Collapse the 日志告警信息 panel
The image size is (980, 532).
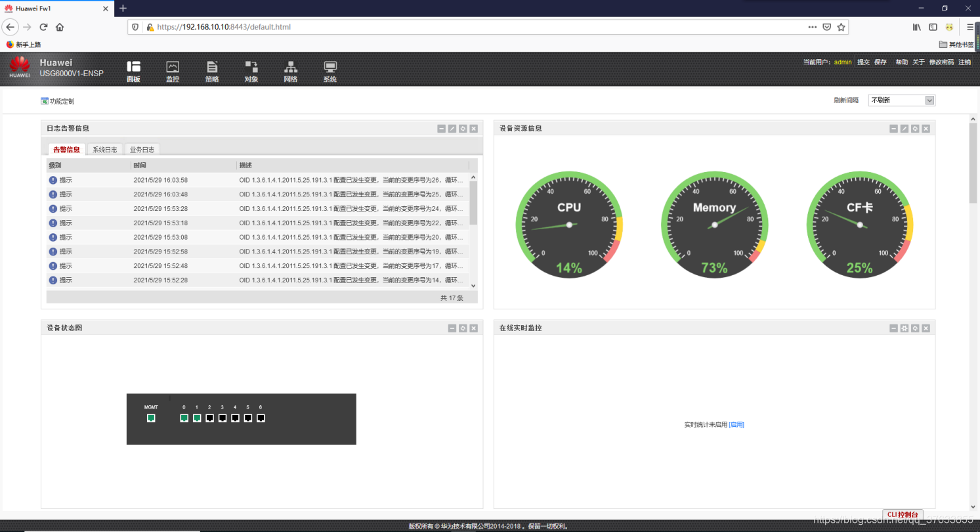442,129
